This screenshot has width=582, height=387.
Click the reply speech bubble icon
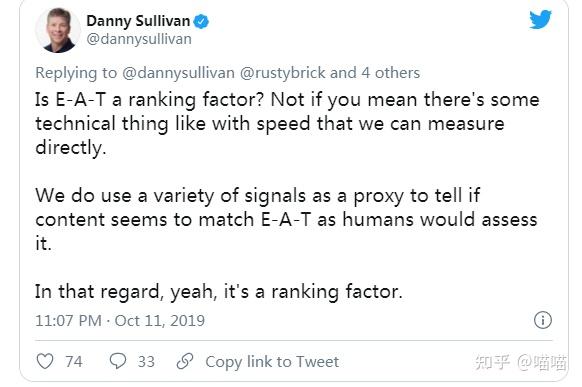click(118, 361)
